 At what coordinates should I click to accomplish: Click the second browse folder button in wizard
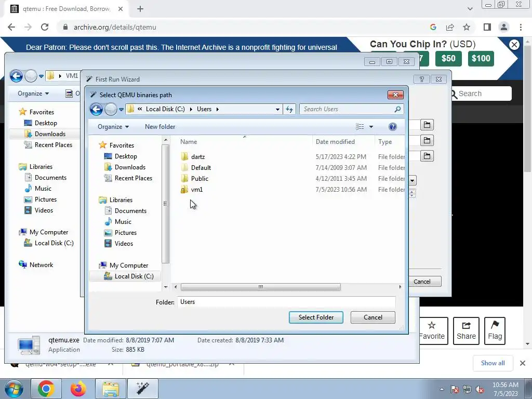(427, 140)
